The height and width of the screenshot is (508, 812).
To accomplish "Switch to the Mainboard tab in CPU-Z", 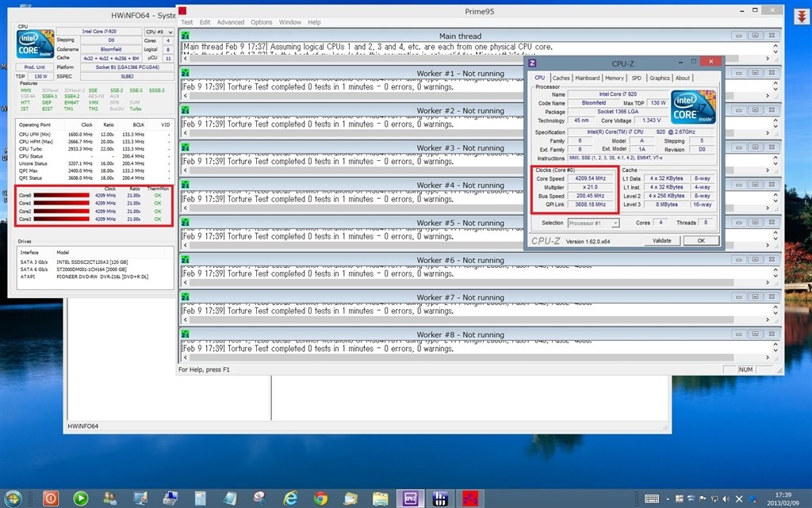I will tap(588, 78).
